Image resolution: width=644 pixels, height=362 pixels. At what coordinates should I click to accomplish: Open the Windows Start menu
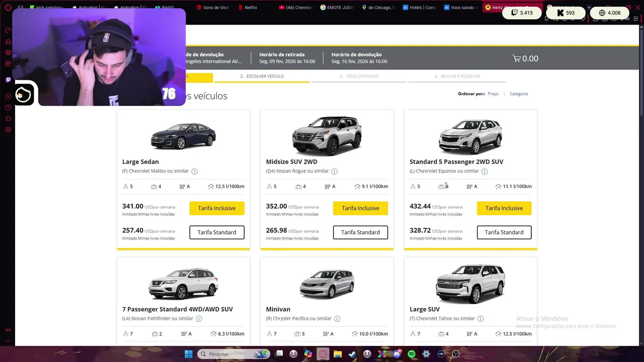(x=188, y=354)
